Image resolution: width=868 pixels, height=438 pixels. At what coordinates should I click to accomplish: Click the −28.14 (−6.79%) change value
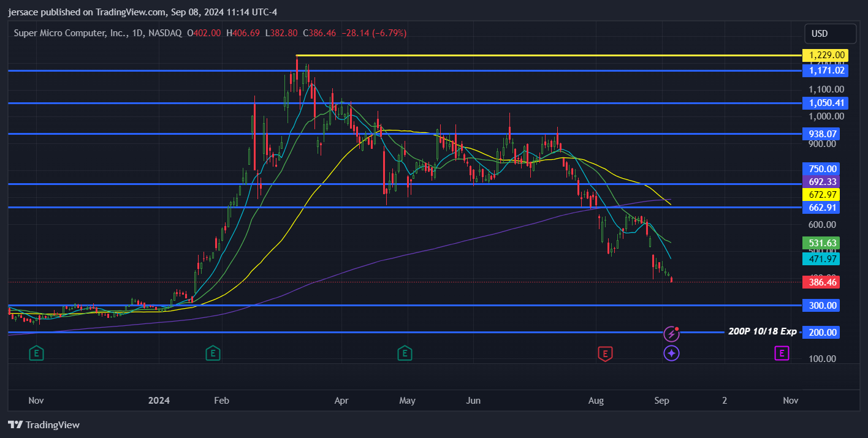(373, 33)
